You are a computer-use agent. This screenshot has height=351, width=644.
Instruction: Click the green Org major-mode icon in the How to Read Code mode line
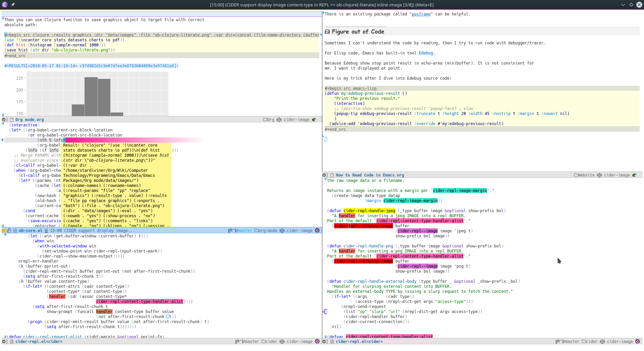pyautogui.click(x=634, y=175)
